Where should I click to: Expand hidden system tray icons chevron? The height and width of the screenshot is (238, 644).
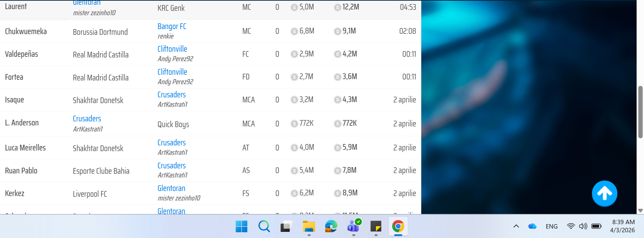click(516, 227)
